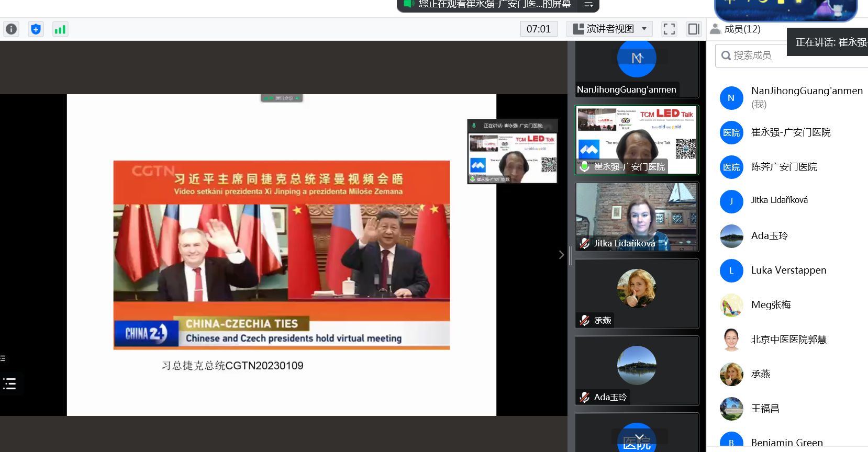Click active mic icon on 崔永强 tile
Image resolution: width=868 pixels, height=452 pixels.
pos(585,166)
